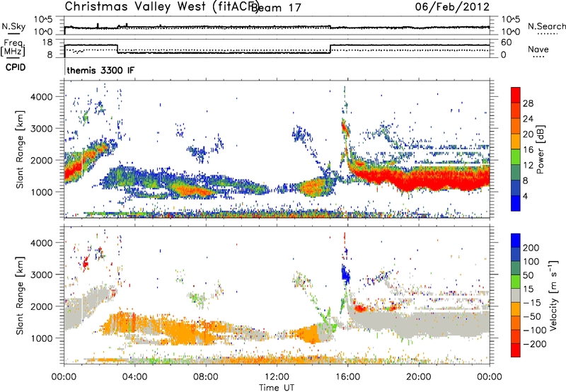Click the red top of power color bar
Viewport: 566px width, 392px height.
(516, 95)
